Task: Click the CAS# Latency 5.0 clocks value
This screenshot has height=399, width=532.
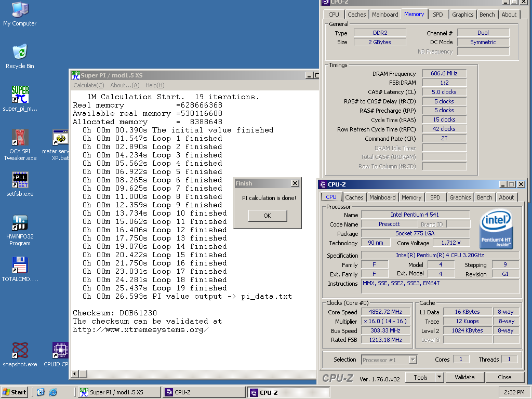Action: pyautogui.click(x=444, y=92)
